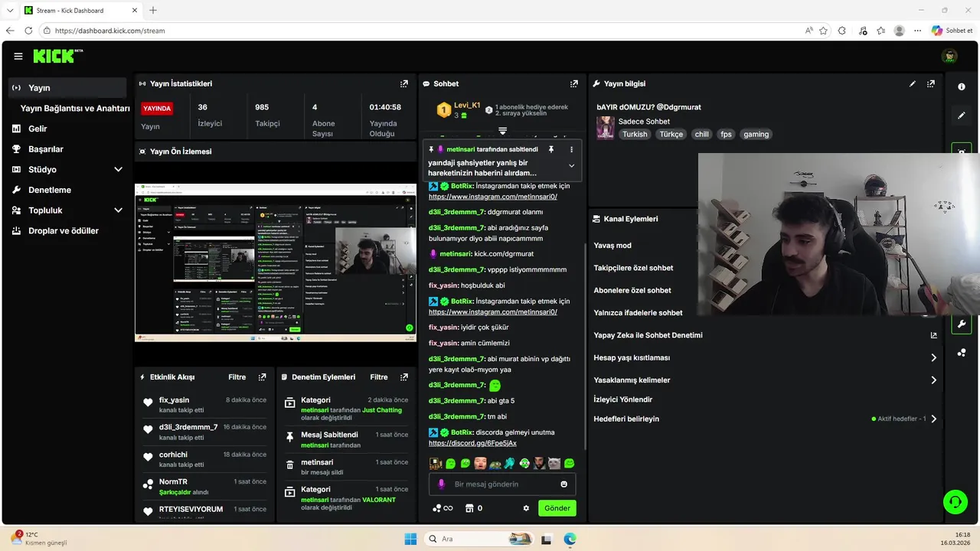This screenshot has width=980, height=551.
Task: Click the bubbles icon in right sidebar
Action: coord(962,353)
